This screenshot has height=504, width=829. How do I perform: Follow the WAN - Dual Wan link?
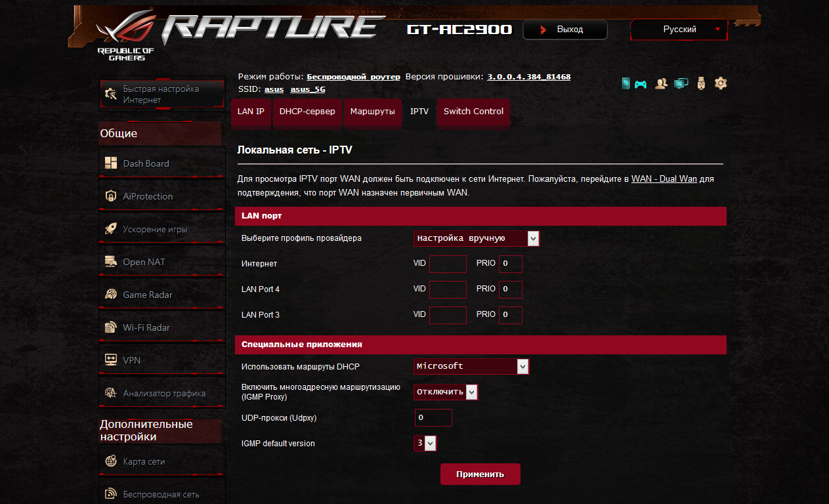point(664,178)
